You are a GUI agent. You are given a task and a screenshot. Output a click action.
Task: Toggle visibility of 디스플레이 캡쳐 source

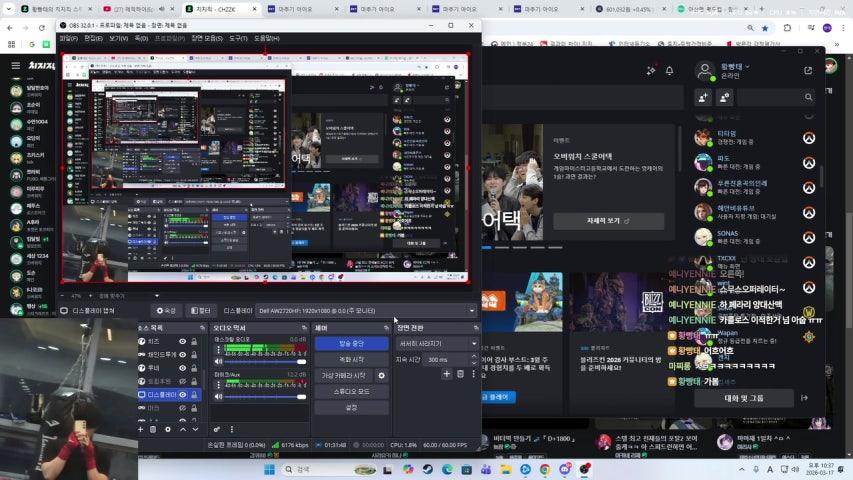click(183, 395)
